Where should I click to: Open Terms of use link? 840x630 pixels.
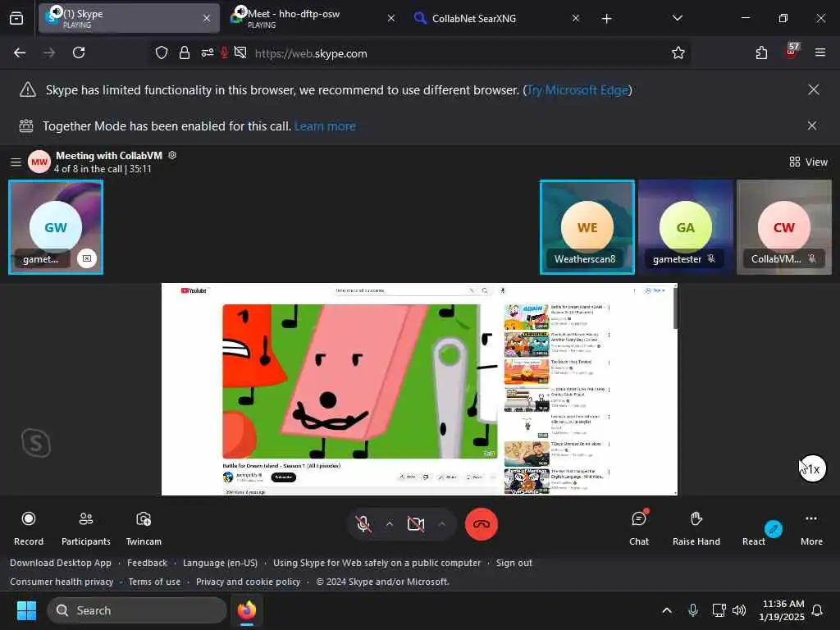[x=154, y=582]
